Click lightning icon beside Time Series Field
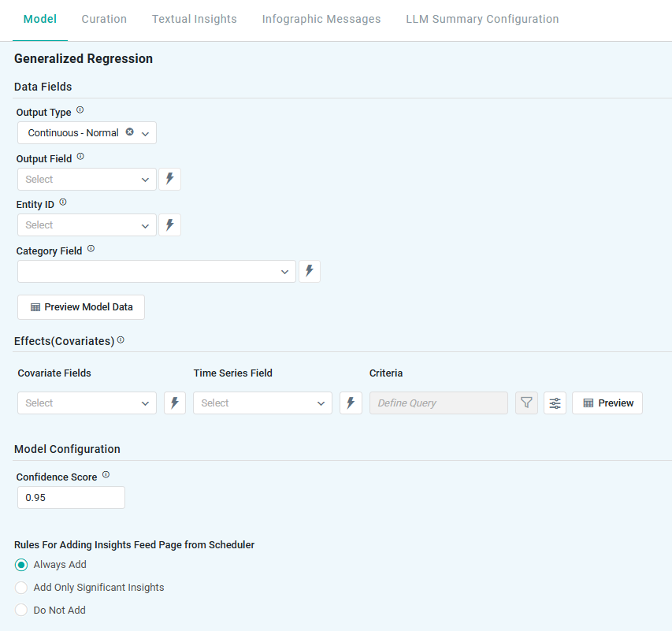 351,403
